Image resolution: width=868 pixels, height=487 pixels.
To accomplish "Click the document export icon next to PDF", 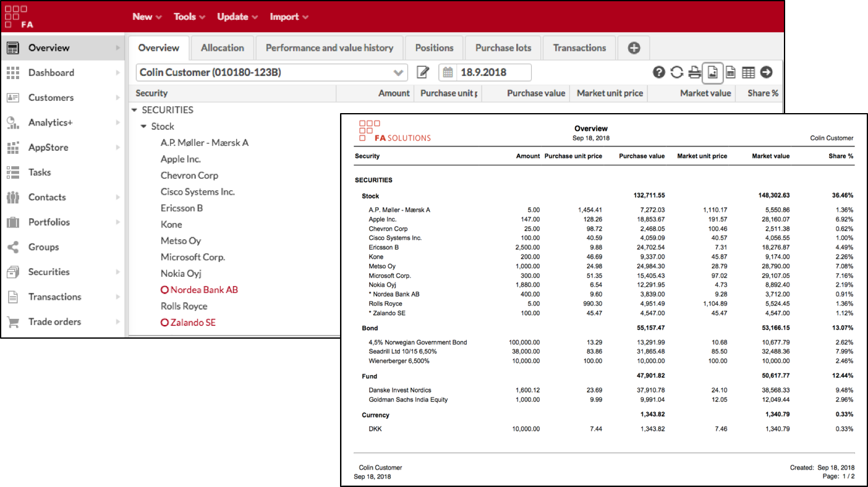I will point(731,72).
